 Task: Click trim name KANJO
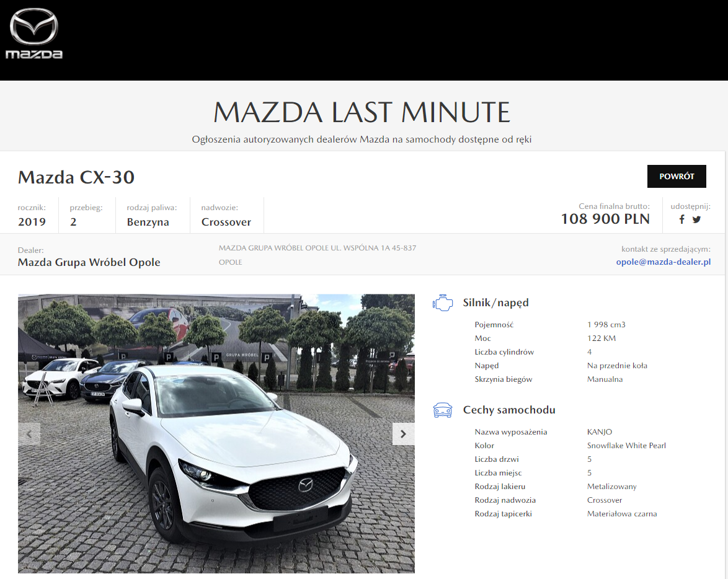pos(600,432)
